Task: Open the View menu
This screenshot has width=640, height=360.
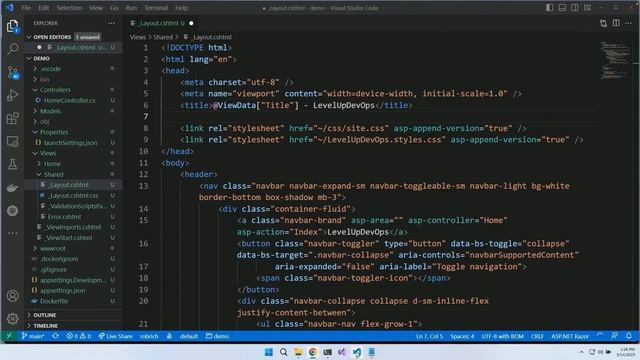Action: pyautogui.click(x=96, y=8)
